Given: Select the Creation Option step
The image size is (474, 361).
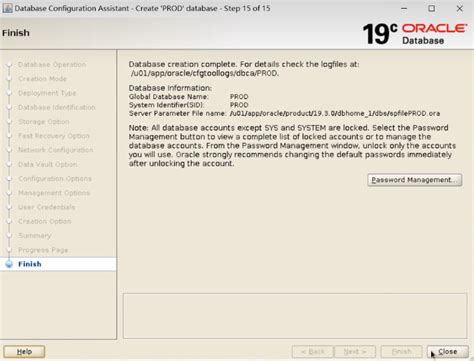Looking at the screenshot, I should [45, 221].
